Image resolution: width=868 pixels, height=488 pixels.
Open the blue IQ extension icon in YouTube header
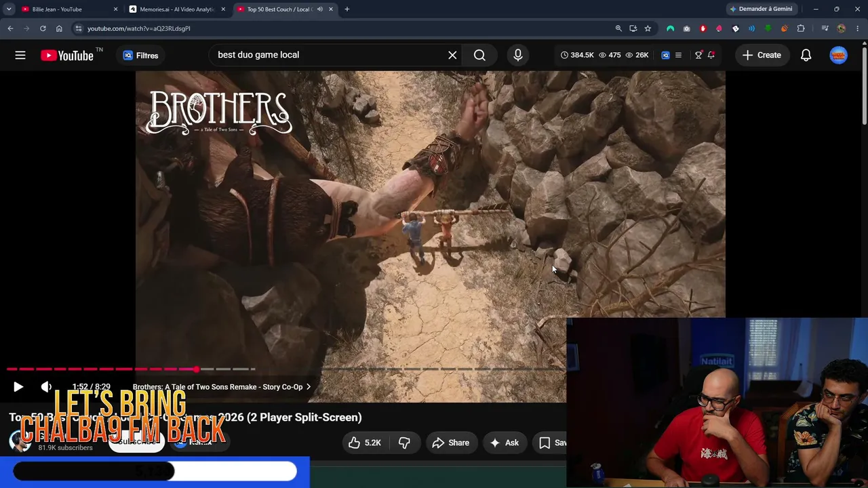665,55
